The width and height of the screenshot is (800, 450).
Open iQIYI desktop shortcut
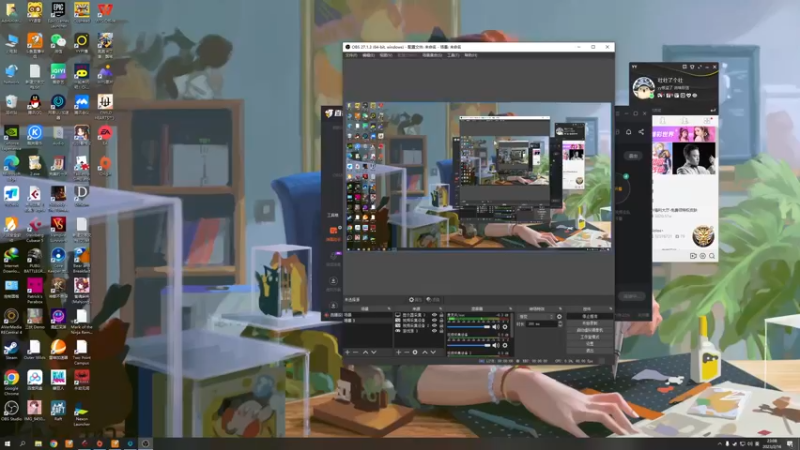pos(58,74)
